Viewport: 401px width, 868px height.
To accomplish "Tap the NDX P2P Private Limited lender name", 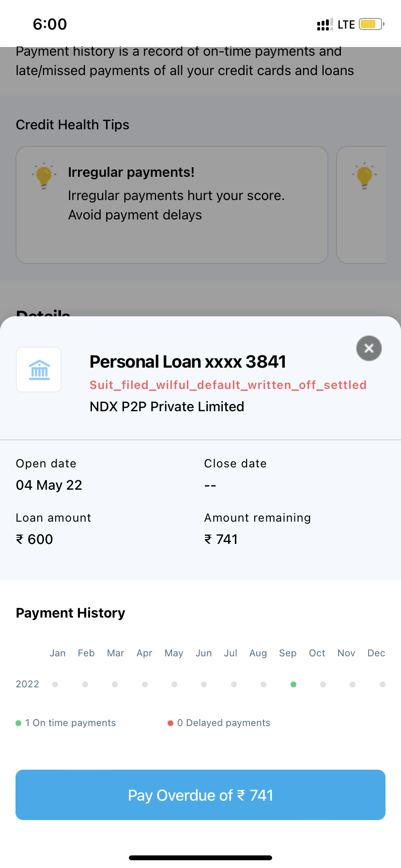I will [167, 407].
